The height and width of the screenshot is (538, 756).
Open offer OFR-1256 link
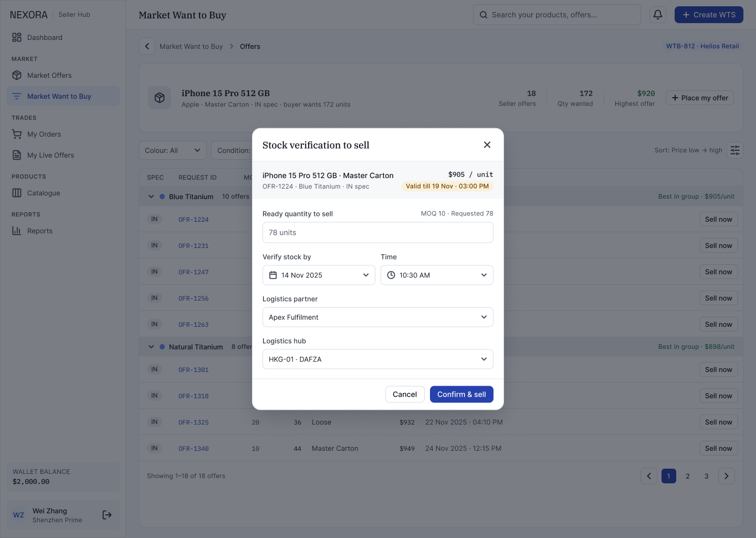(x=194, y=298)
